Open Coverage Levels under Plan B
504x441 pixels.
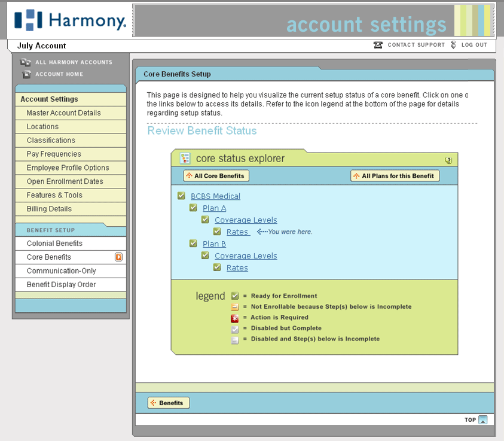pyautogui.click(x=246, y=256)
